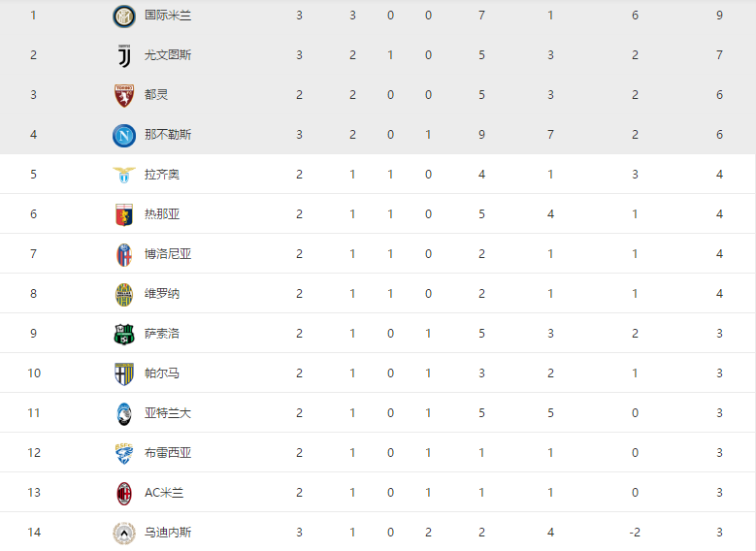
Task: Click the Bologna club badge
Action: pyautogui.click(x=124, y=255)
